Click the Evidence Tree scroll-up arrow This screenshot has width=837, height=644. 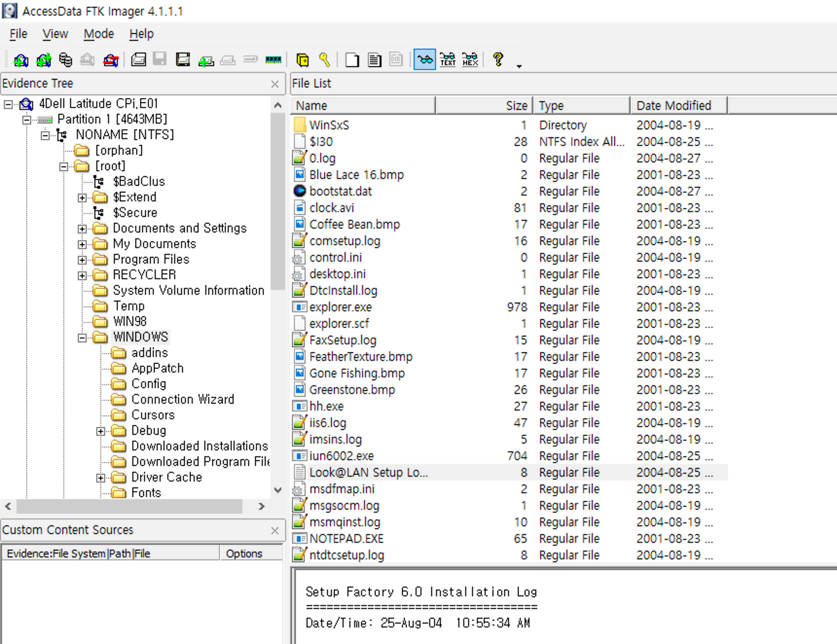[278, 105]
